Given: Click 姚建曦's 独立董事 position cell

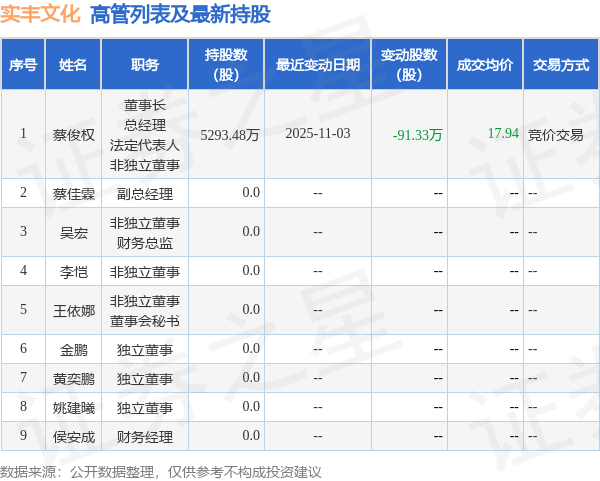Looking at the screenshot, I should pos(145,408).
